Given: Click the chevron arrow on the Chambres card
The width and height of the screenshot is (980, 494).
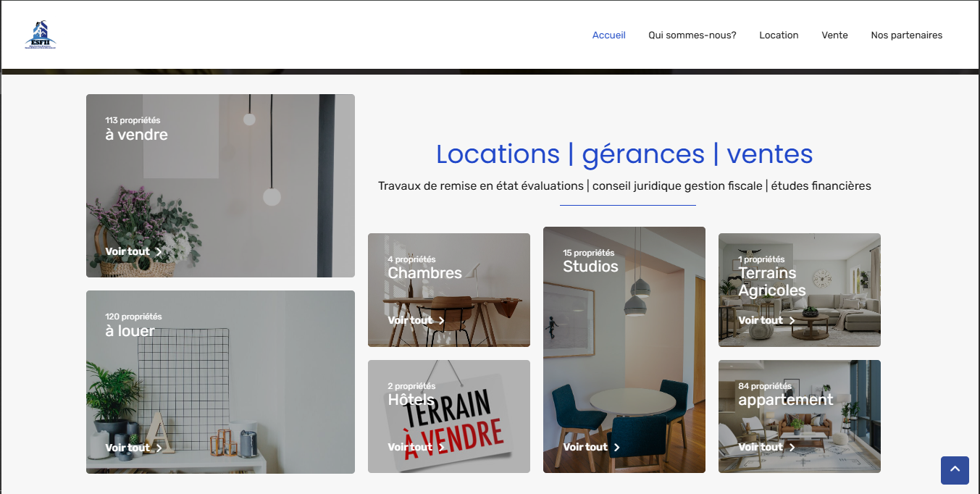Looking at the screenshot, I should (x=442, y=321).
